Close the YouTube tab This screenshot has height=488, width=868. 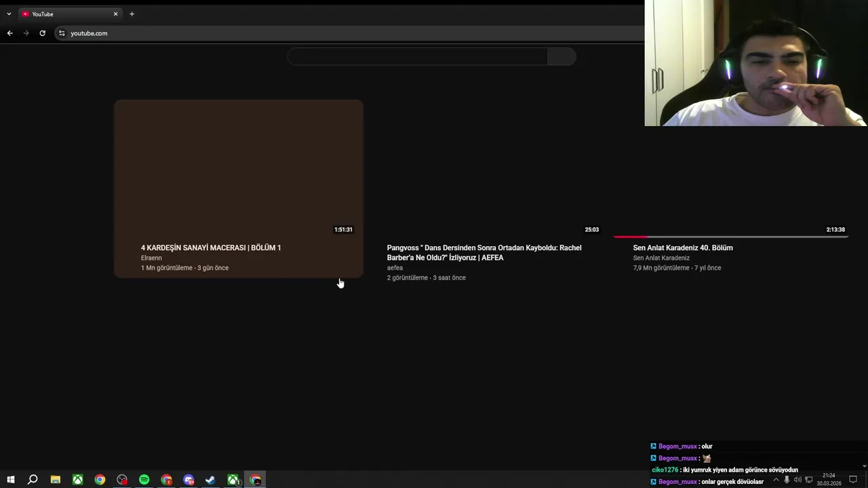(x=115, y=14)
